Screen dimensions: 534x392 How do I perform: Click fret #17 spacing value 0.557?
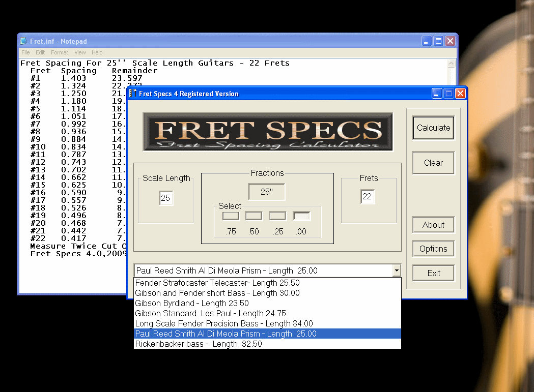(x=74, y=200)
